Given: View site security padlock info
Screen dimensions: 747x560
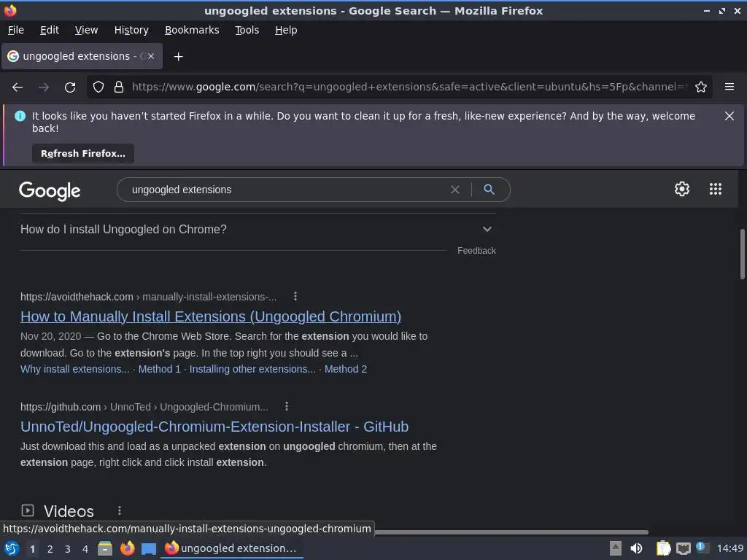Looking at the screenshot, I should 119,87.
